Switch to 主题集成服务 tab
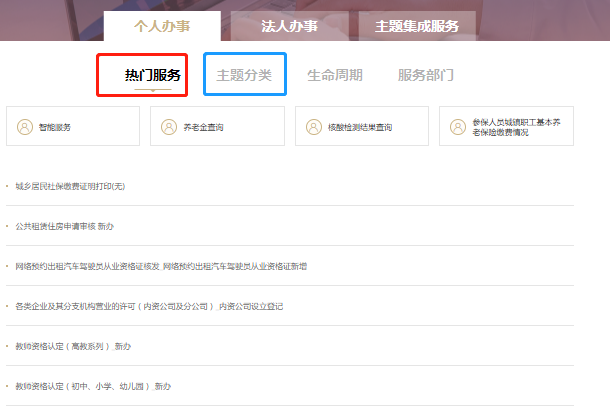Screen dimensions: 610x406 coord(417,26)
